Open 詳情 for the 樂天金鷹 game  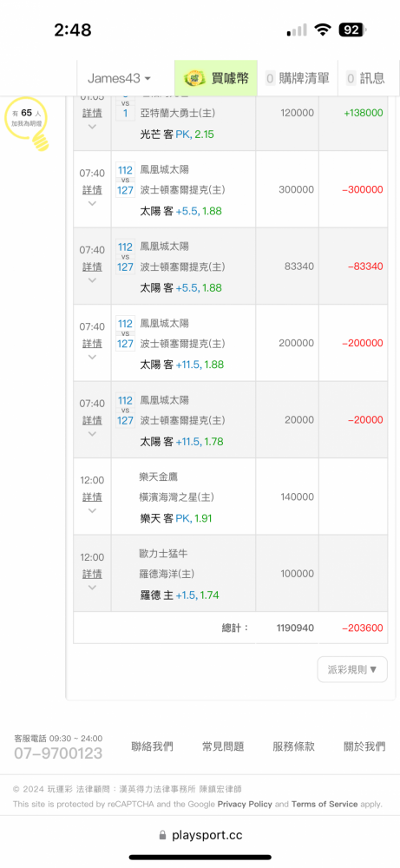(92, 497)
